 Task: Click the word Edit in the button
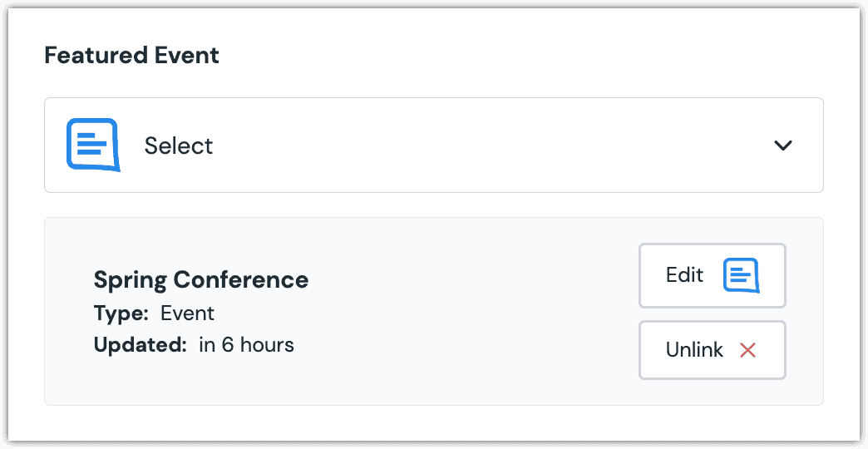click(685, 275)
